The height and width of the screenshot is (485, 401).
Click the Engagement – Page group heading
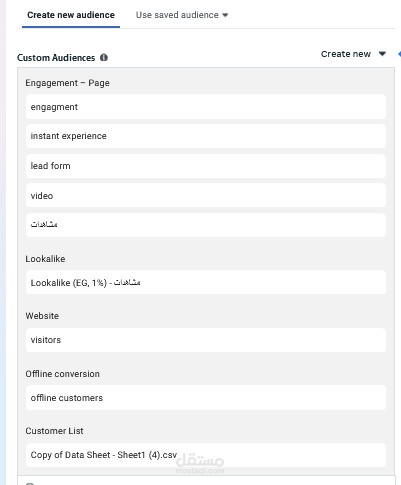[67, 83]
